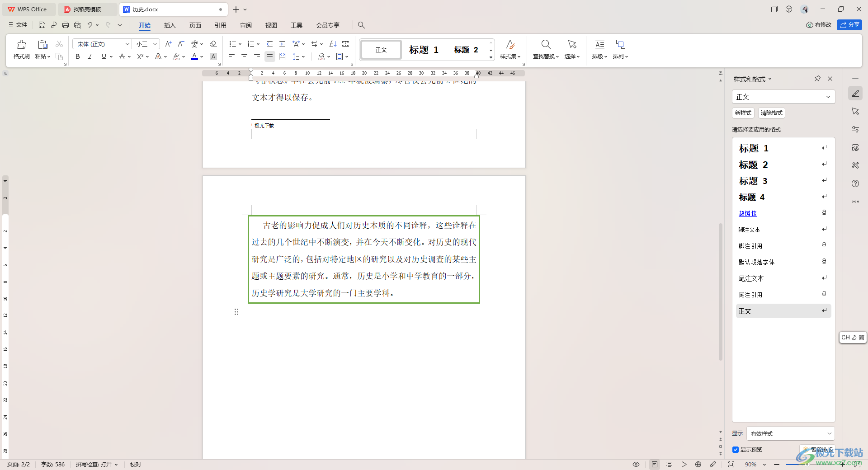Click the Print Preview icon
The image size is (868, 470).
click(x=77, y=25)
